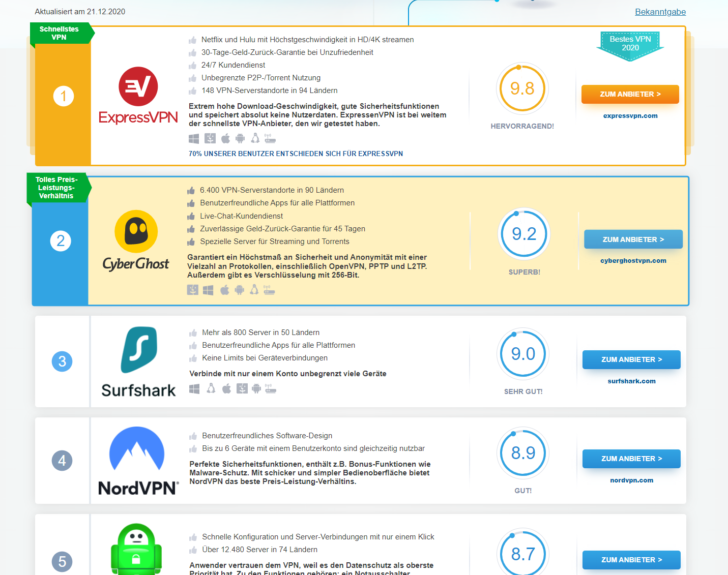728x575 pixels.
Task: Click the 'Bestes VPN 2020' ribbon badge
Action: tap(630, 46)
